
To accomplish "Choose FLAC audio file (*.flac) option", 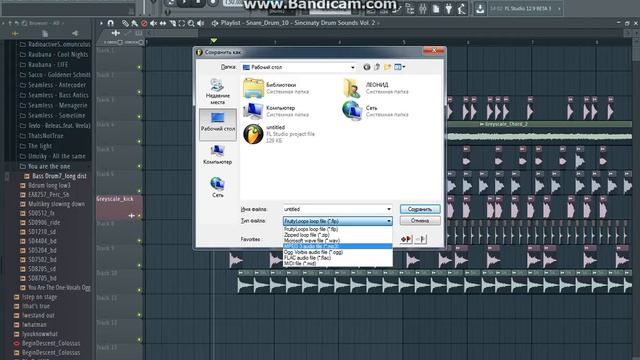I will 338,258.
